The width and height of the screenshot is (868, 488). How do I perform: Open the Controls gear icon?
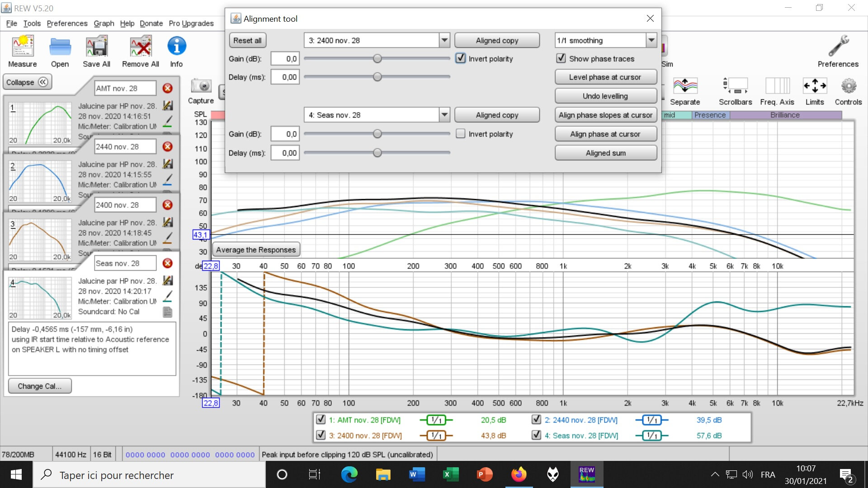pos(848,86)
